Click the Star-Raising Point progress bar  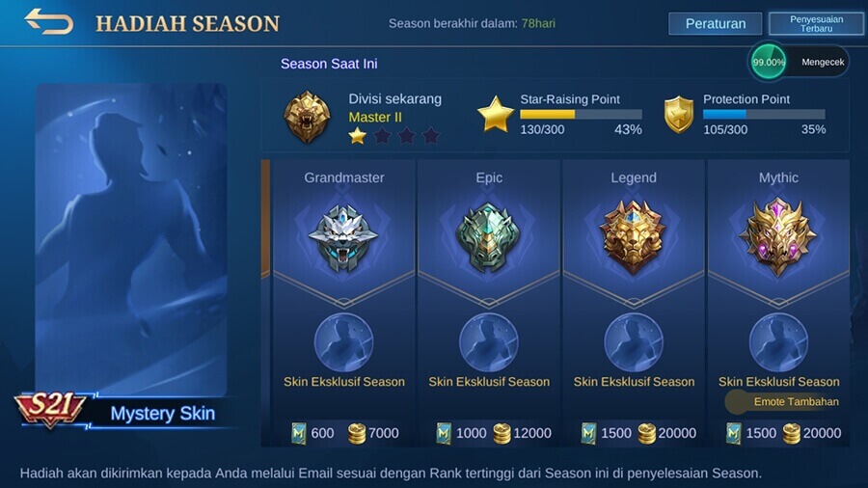(x=581, y=115)
